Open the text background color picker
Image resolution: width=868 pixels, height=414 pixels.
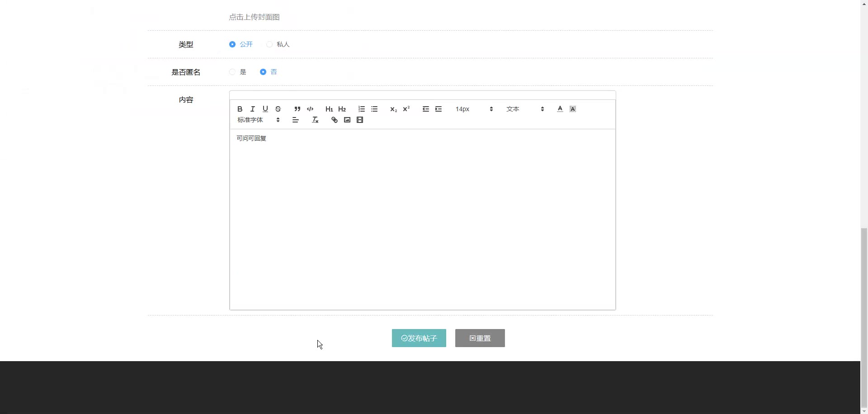[x=573, y=109]
